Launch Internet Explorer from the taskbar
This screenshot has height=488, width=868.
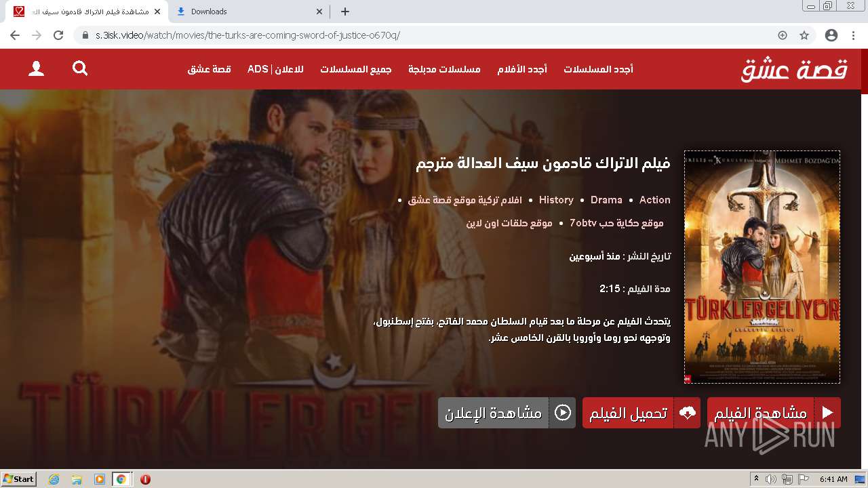tap(54, 479)
